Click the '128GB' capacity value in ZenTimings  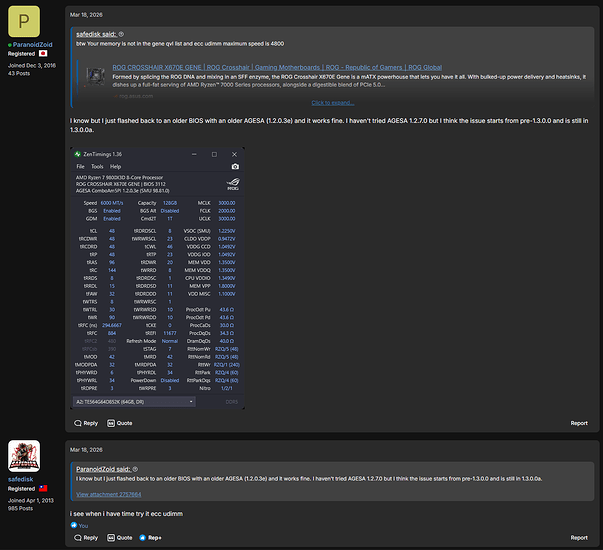(x=170, y=203)
